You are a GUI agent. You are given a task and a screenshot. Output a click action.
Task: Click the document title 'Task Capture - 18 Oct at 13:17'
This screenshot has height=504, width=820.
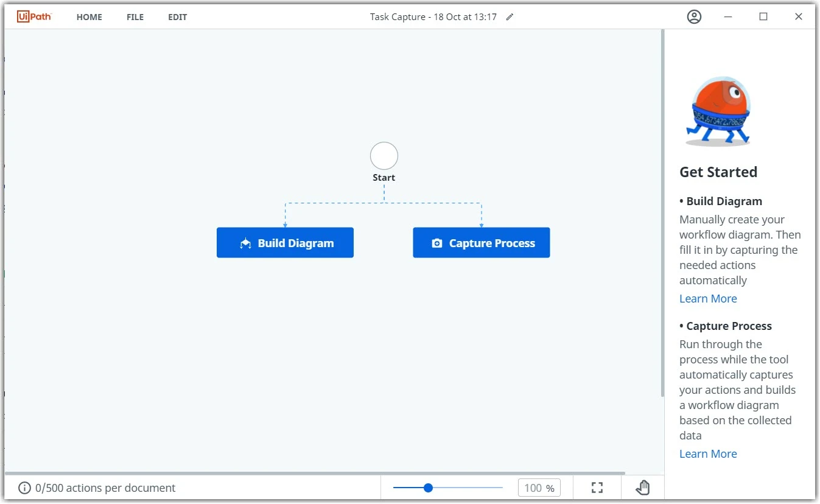[x=433, y=17]
